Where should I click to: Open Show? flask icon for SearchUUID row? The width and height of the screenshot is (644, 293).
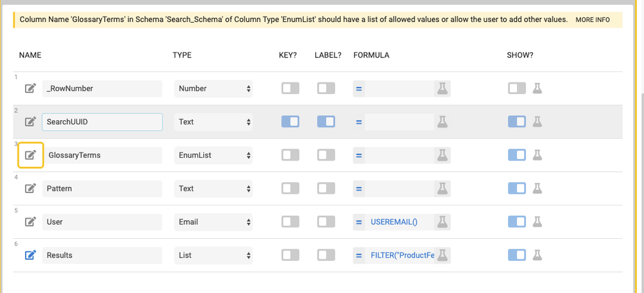537,122
